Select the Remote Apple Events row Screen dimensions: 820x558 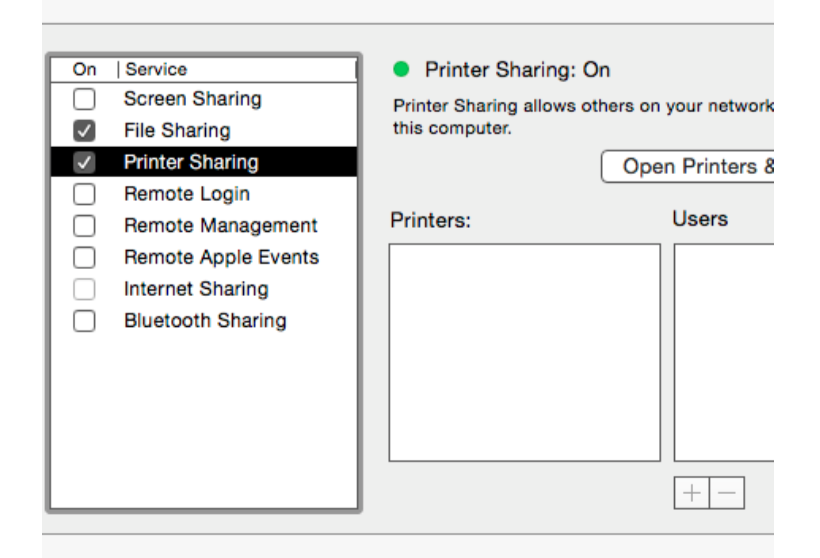[204, 257]
